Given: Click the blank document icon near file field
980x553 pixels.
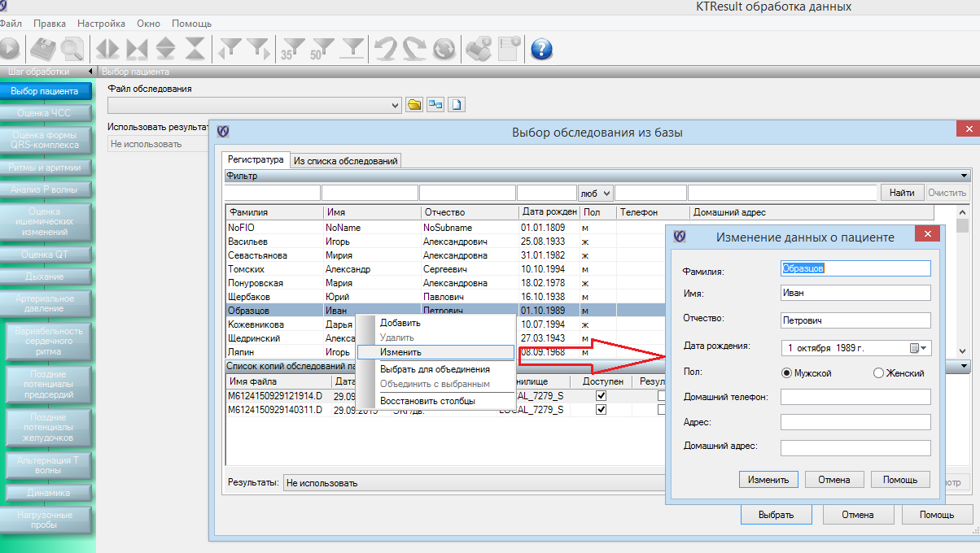Looking at the screenshot, I should click(457, 105).
